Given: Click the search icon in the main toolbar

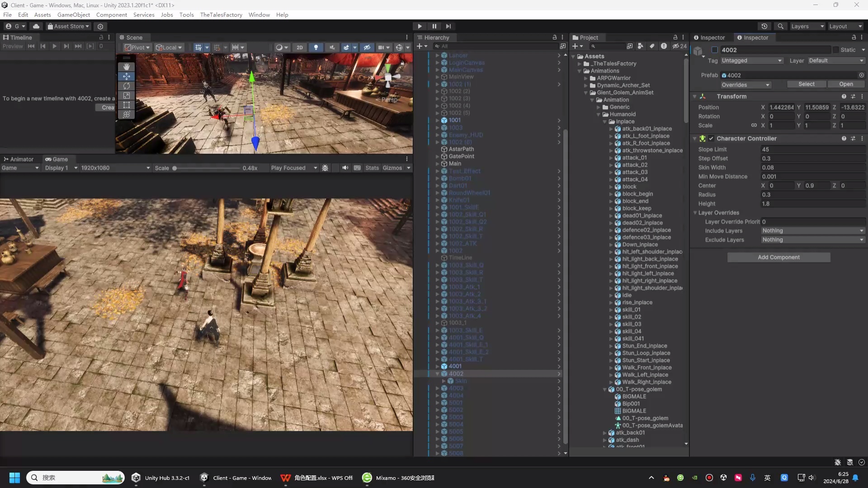Looking at the screenshot, I should coord(781,26).
